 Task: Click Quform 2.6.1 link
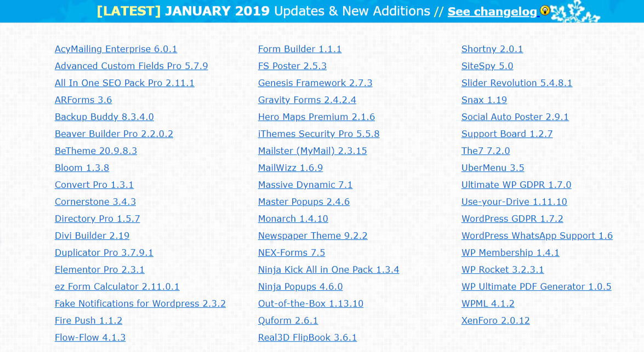(x=288, y=320)
